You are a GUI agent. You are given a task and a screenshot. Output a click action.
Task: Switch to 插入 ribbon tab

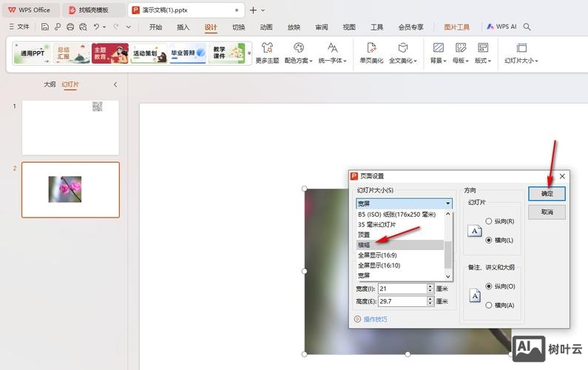point(183,27)
